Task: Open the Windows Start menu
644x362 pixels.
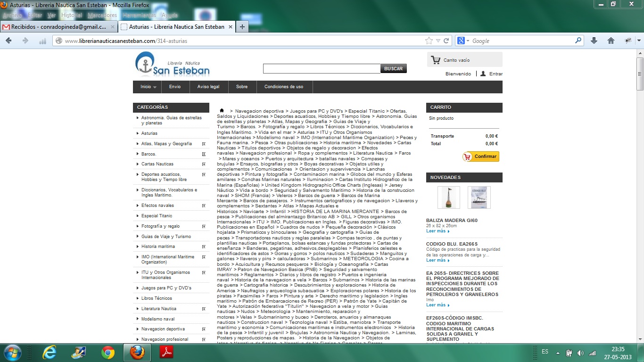Action: [x=12, y=352]
